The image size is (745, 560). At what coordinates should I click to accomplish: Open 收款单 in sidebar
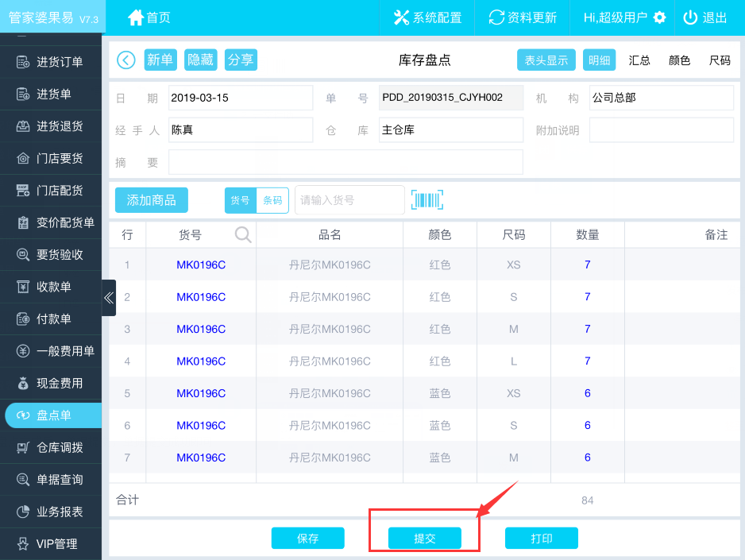pyautogui.click(x=51, y=287)
